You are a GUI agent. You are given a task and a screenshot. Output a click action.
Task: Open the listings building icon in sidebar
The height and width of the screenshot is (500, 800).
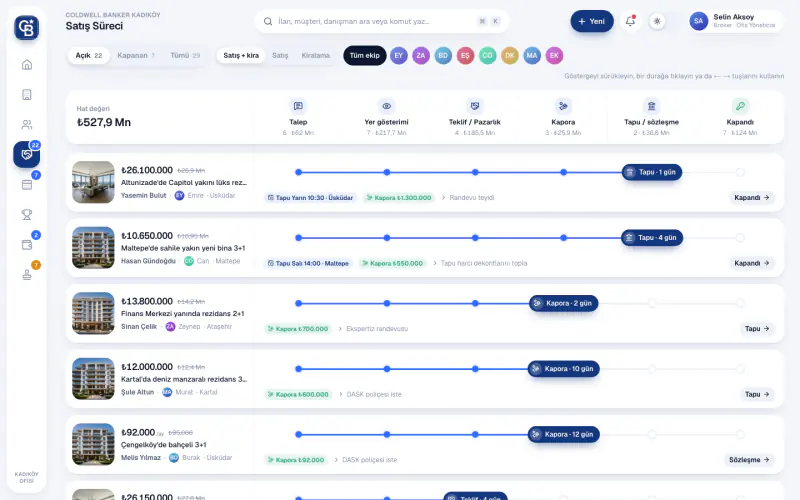27,94
